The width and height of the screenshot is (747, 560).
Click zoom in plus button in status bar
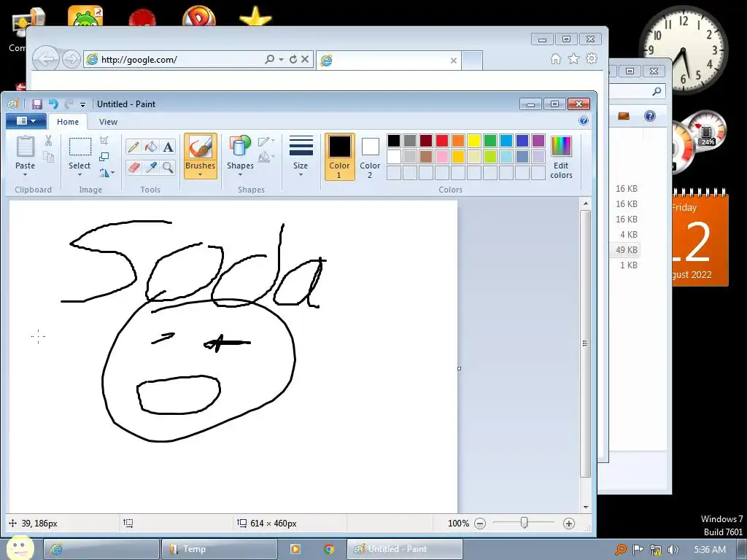[x=568, y=524]
